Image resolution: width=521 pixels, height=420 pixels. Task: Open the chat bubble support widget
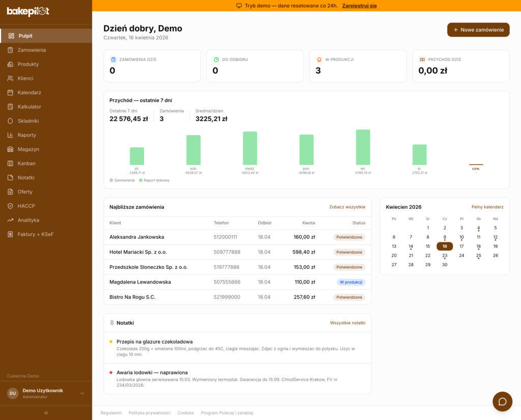pos(502,401)
